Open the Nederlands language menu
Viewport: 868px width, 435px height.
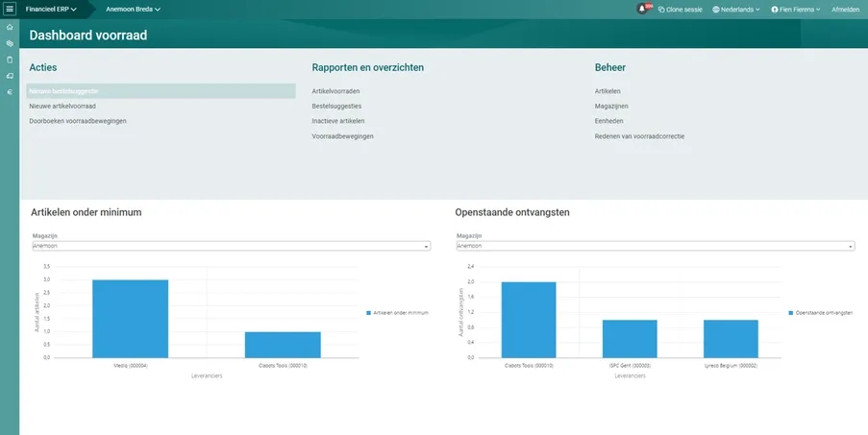click(x=736, y=10)
